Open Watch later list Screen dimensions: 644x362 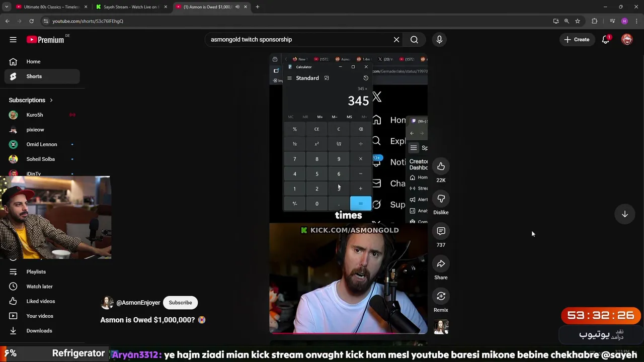pos(42,287)
